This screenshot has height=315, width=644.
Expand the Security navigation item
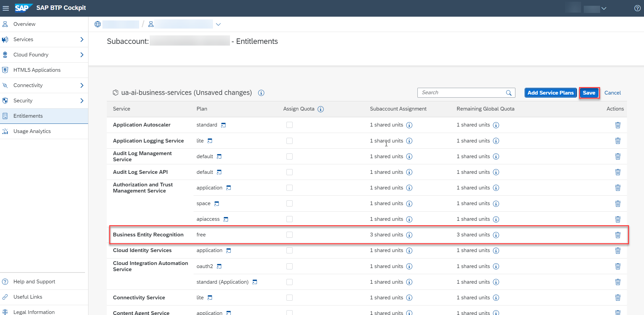[x=82, y=101]
